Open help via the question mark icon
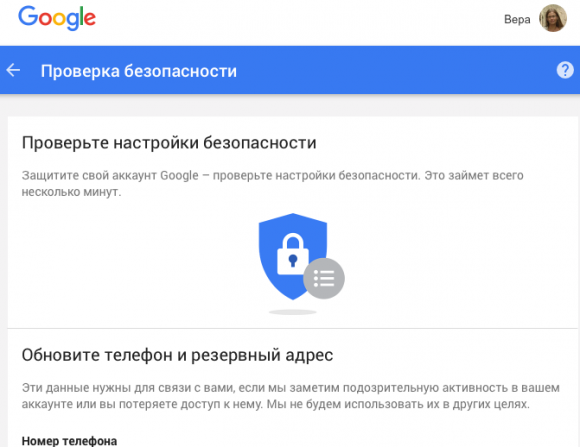 565,70
